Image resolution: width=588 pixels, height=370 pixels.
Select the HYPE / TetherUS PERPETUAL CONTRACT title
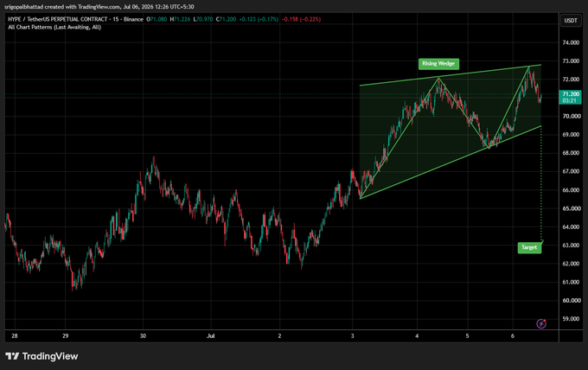[x=58, y=19]
